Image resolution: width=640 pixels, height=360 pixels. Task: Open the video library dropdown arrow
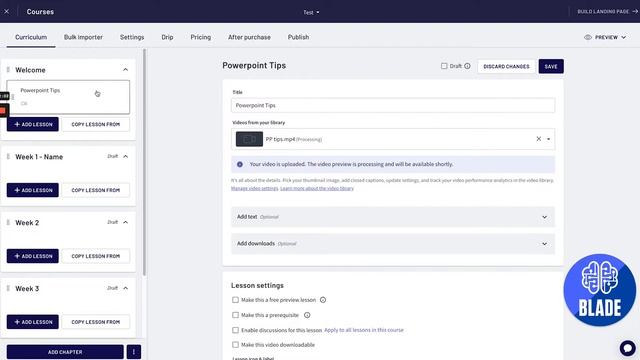point(549,139)
